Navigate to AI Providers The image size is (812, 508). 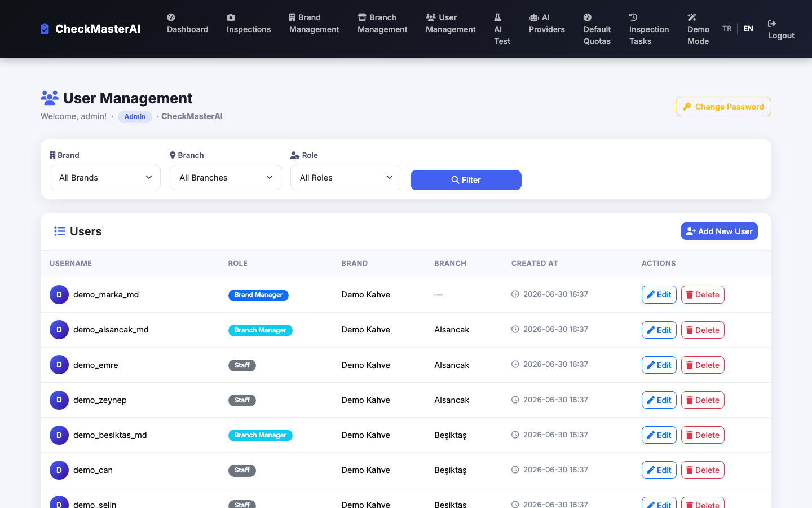coord(547,24)
